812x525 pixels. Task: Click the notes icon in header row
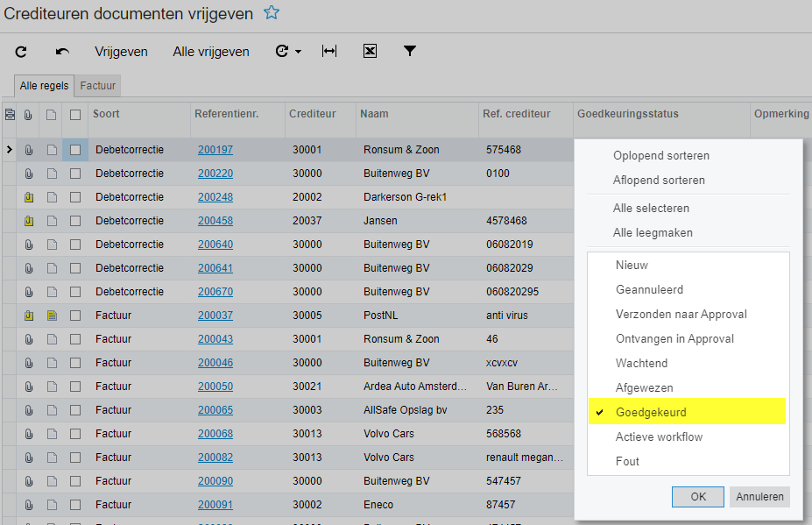(x=51, y=115)
